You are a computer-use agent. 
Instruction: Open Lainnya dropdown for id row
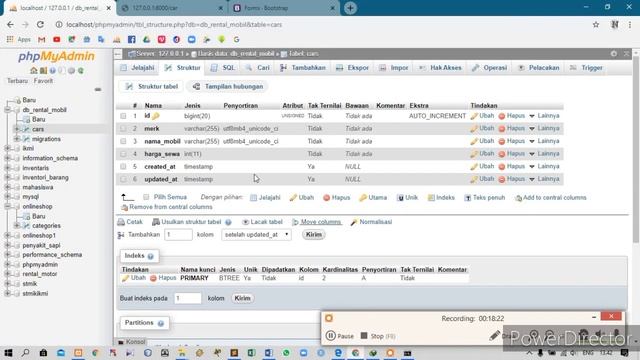pos(544,116)
